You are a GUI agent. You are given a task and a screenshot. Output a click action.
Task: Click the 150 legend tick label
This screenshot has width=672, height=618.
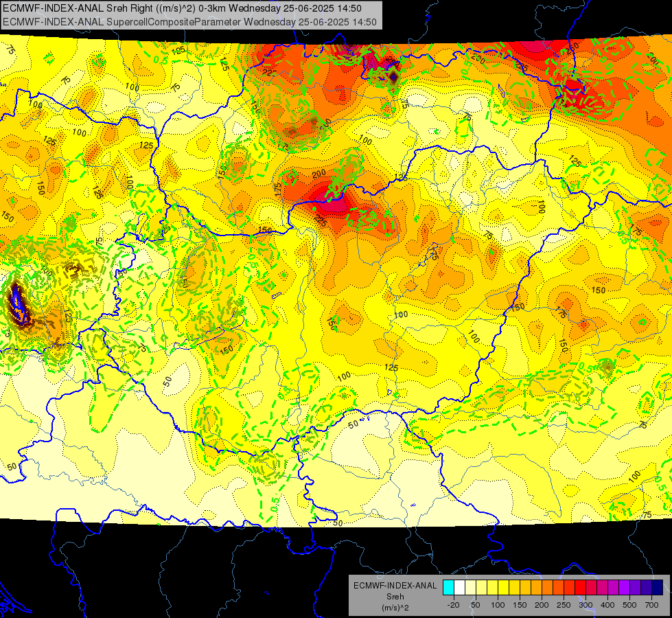tap(520, 605)
